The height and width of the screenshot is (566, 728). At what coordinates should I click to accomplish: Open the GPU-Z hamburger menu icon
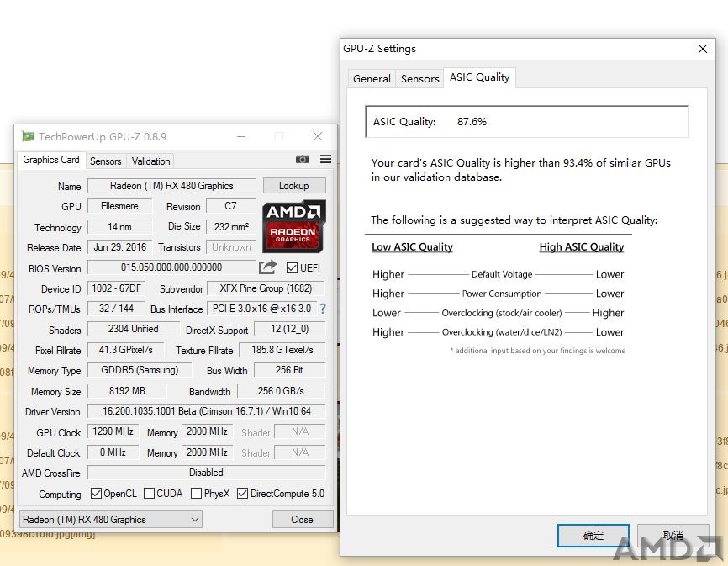pyautogui.click(x=325, y=159)
